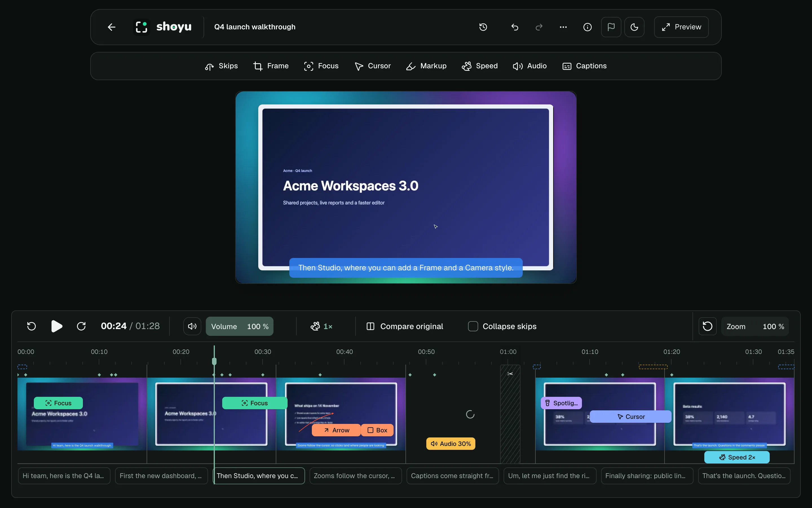The height and width of the screenshot is (508, 812).
Task: Select caption 'Zooms follow the cursor, ...'
Action: [x=355, y=476]
